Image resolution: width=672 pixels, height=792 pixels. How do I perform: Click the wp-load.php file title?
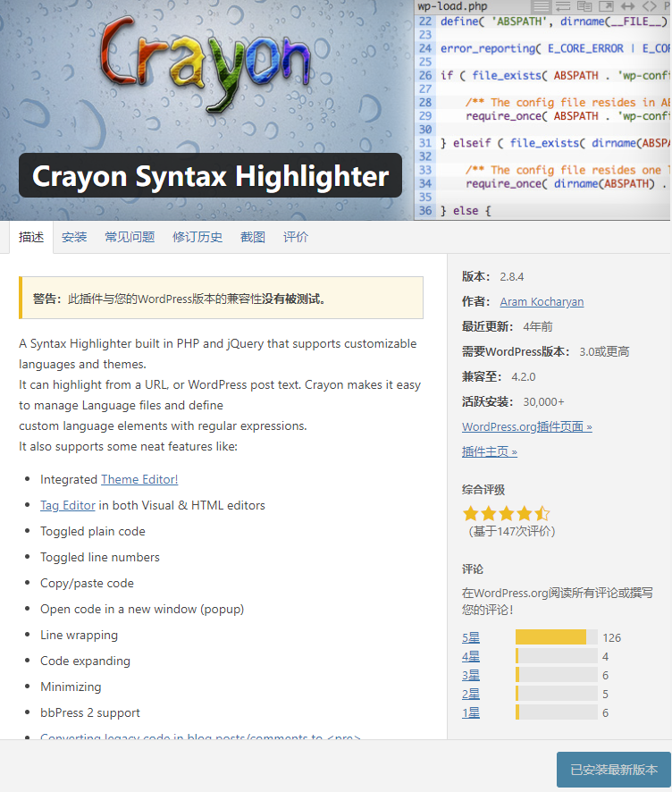pos(452,6)
